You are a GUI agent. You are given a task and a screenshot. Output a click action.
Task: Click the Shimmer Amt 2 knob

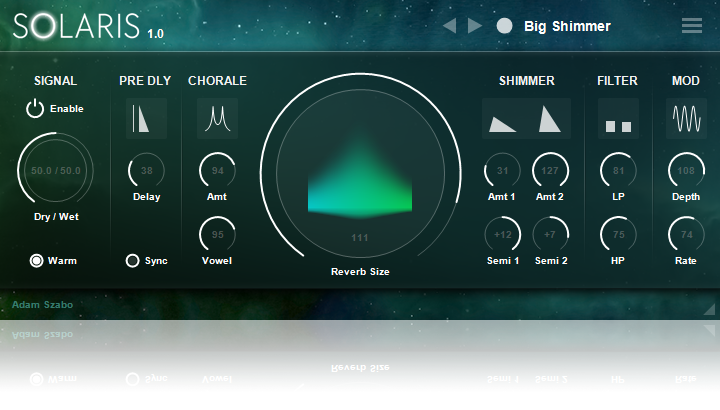click(x=550, y=171)
